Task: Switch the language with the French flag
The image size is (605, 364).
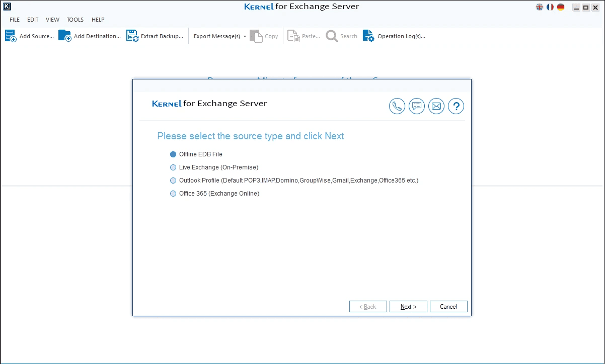Action: pyautogui.click(x=550, y=7)
